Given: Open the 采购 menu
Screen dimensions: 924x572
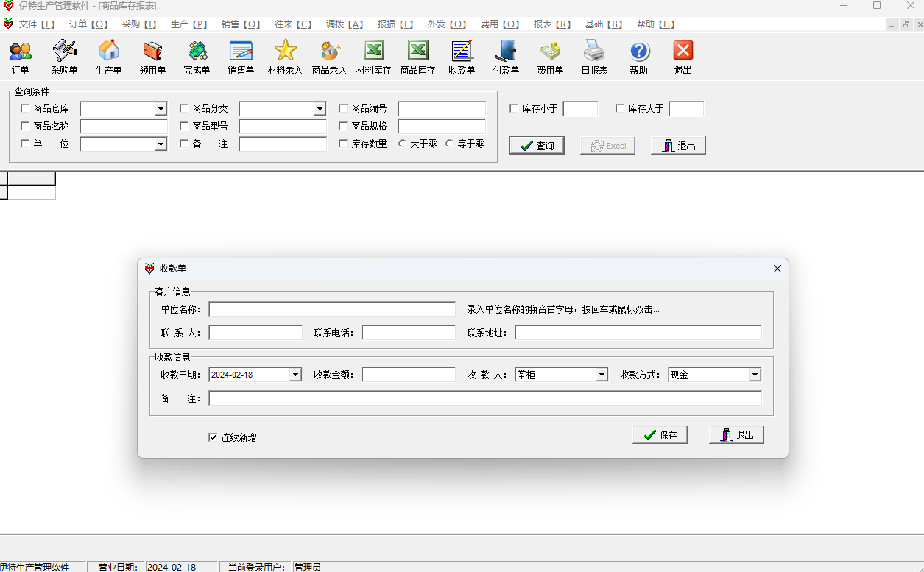Looking at the screenshot, I should coord(140,24).
